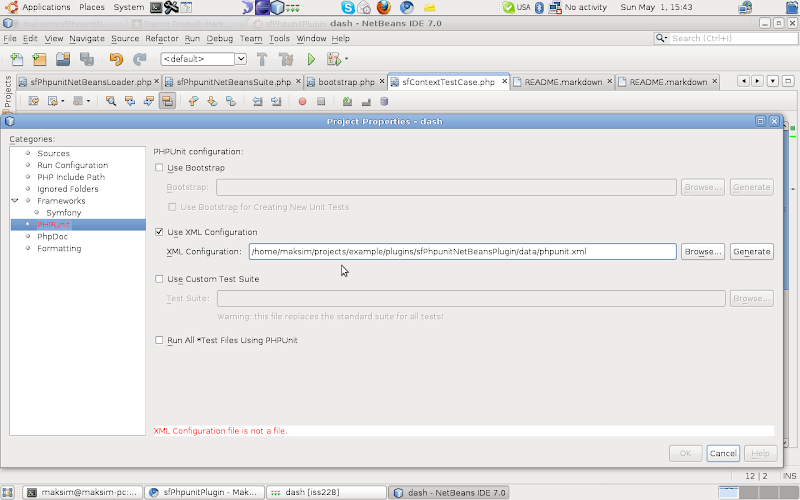Viewport: 800px width, 500px height.
Task: Click the Save All toolbar icon
Action: coord(87,59)
